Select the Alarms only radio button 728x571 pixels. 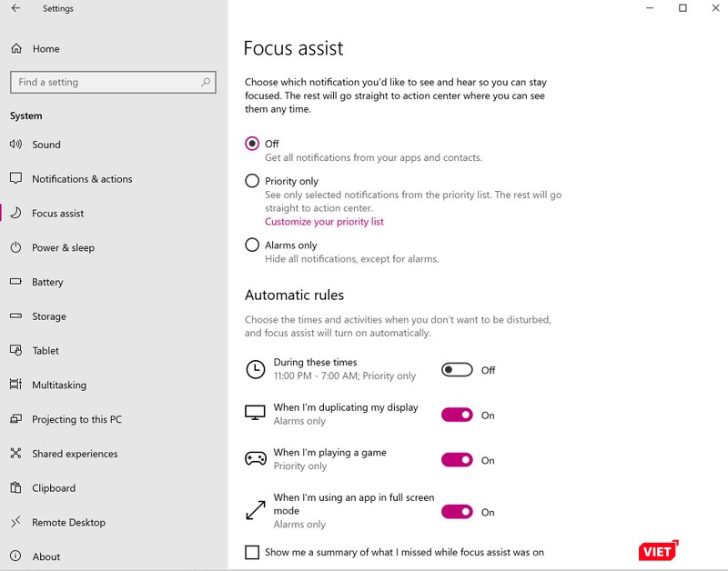click(x=252, y=245)
